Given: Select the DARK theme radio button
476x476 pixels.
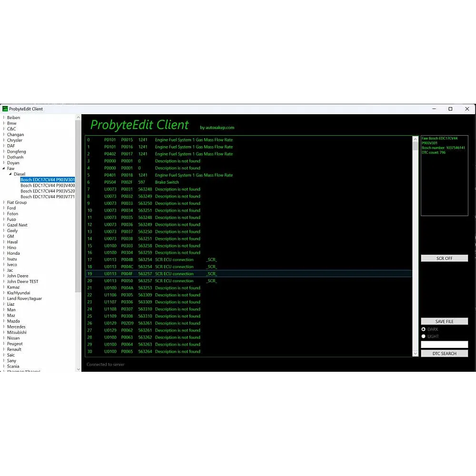Looking at the screenshot, I should [x=424, y=329].
